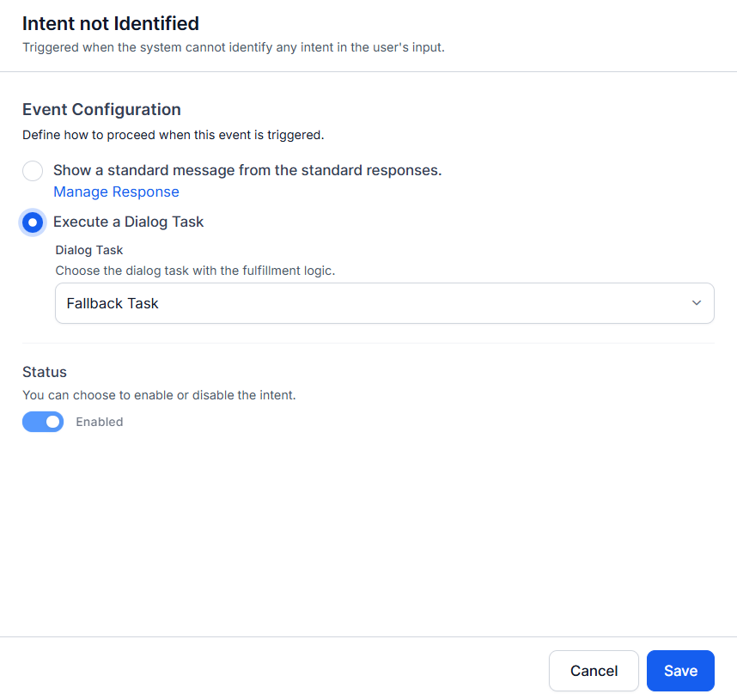Click the "Event Configuration" section heading
Image resolution: width=737 pixels, height=700 pixels.
pos(101,109)
